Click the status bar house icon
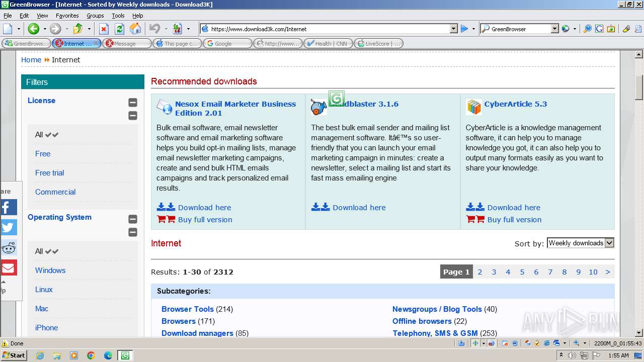The width and height of the screenshot is (644, 362). tap(527, 343)
